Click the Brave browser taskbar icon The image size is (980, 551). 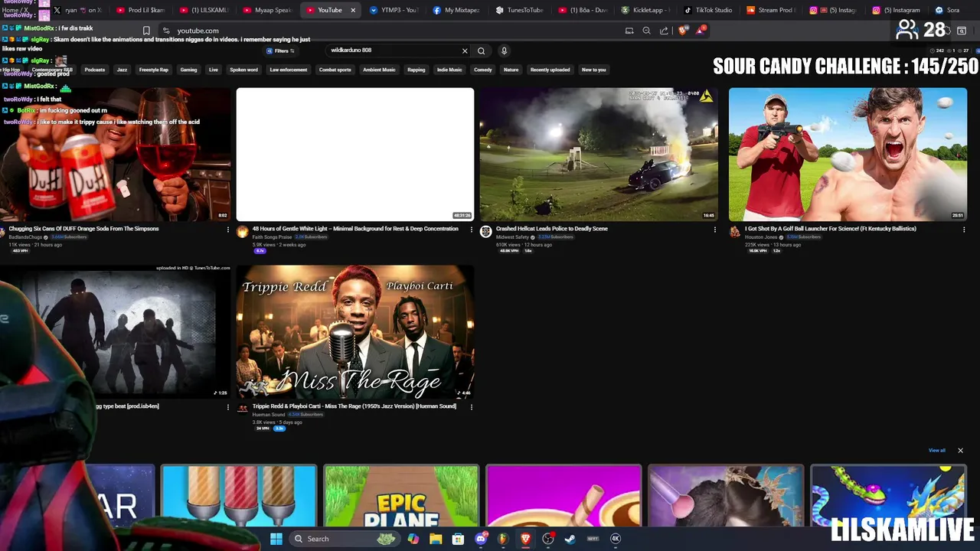[525, 539]
